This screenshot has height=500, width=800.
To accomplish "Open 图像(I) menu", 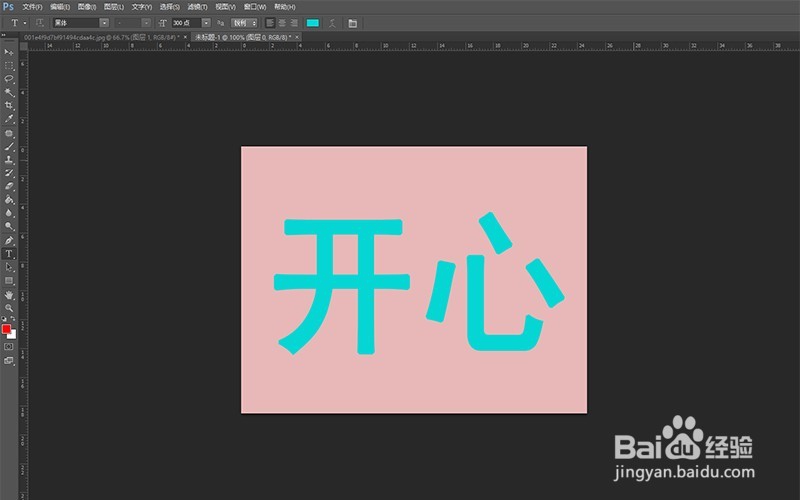I will pyautogui.click(x=87, y=7).
